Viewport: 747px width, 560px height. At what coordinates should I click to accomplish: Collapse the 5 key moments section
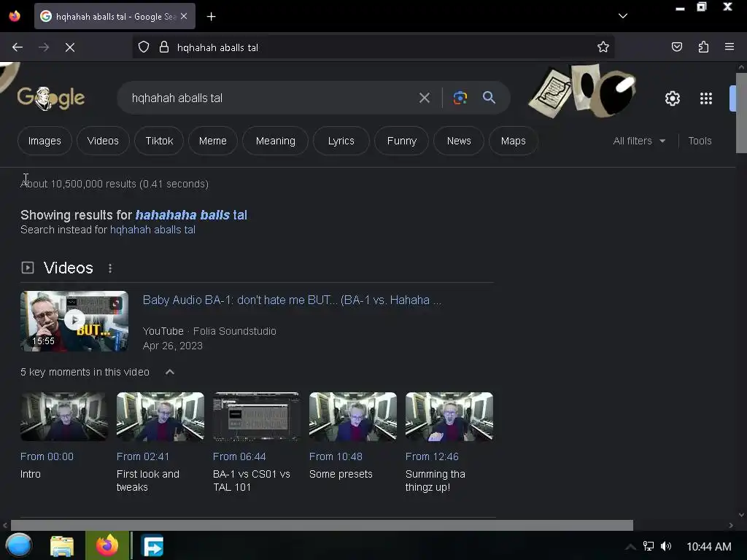pyautogui.click(x=169, y=372)
